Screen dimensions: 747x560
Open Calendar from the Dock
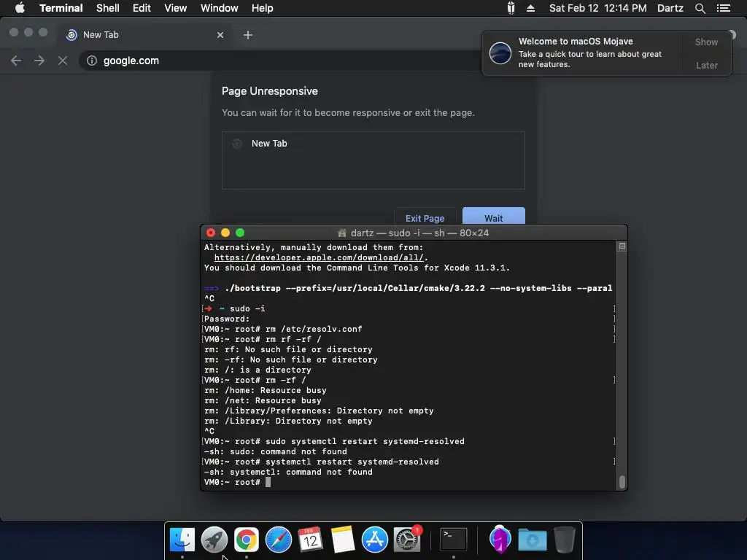(x=311, y=540)
